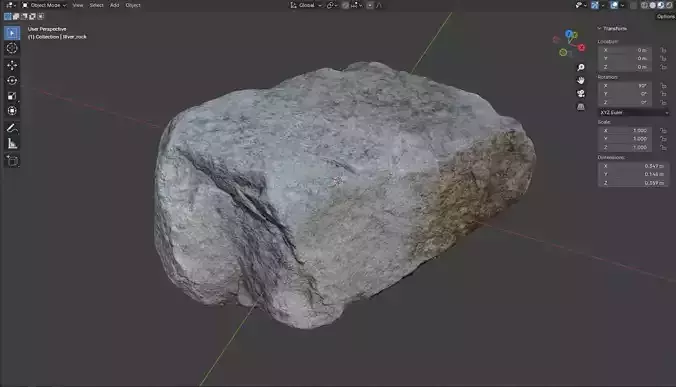676x387 pixels.
Task: Select the Move tool
Action: (12, 65)
